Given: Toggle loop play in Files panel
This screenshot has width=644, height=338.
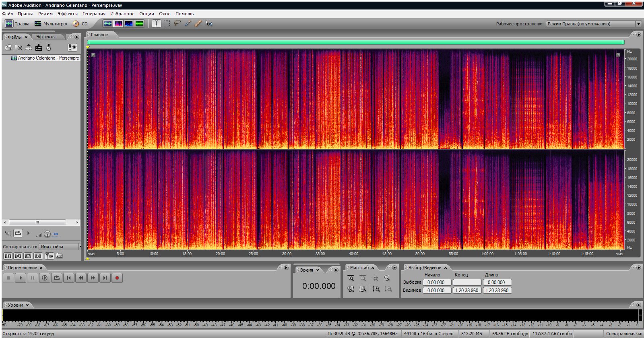Looking at the screenshot, I should 18,233.
